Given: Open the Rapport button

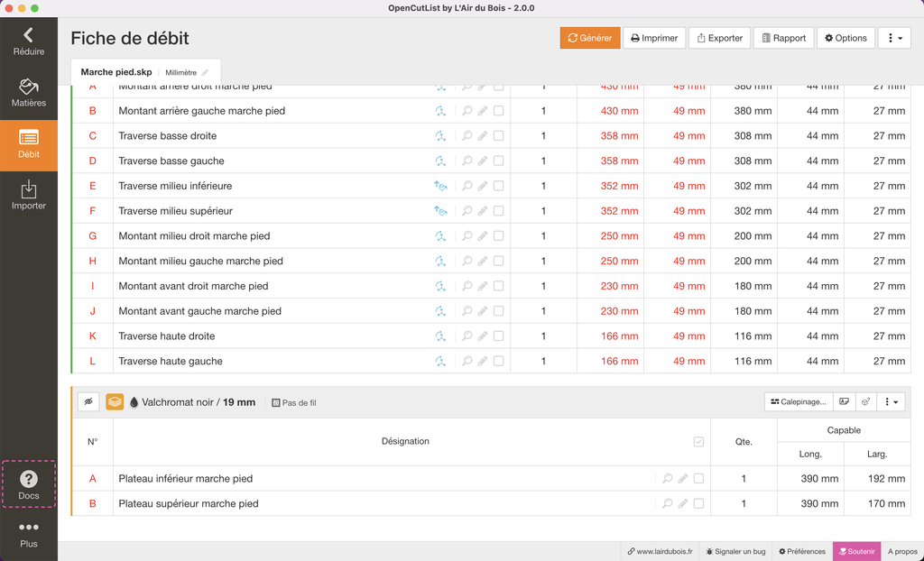Looking at the screenshot, I should (783, 38).
